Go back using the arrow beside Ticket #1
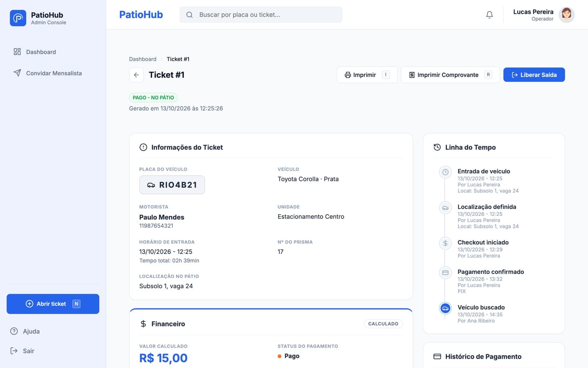588x368 pixels. [136, 75]
